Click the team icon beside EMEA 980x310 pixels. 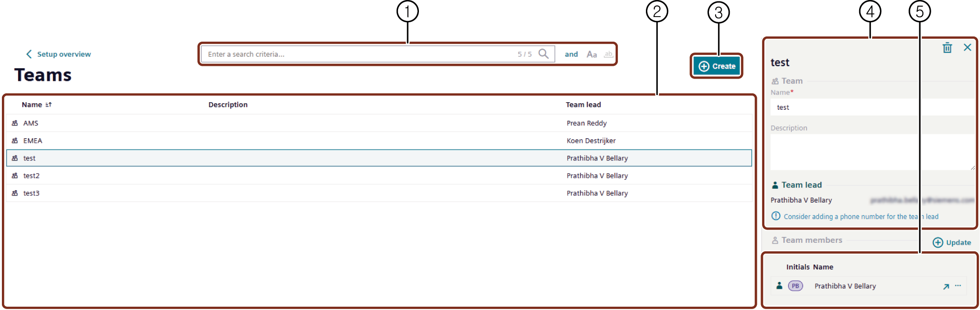15,141
